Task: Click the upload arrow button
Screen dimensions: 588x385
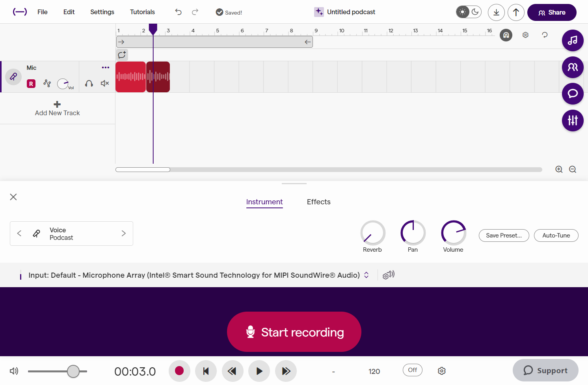Action: tap(516, 12)
